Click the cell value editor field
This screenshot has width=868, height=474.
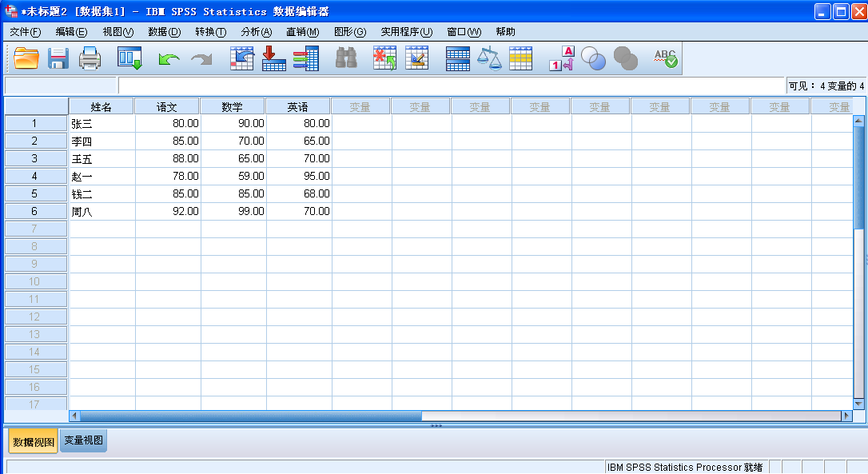tap(451, 86)
